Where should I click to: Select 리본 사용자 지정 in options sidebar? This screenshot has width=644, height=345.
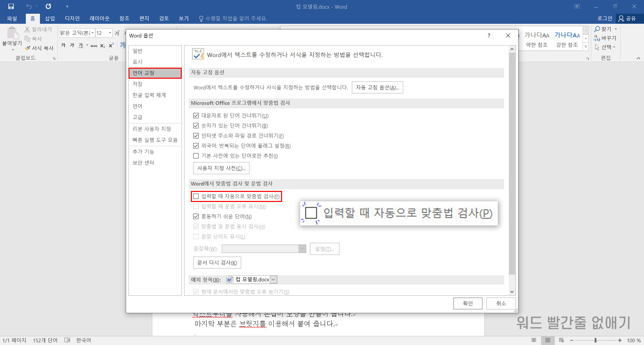click(x=155, y=129)
